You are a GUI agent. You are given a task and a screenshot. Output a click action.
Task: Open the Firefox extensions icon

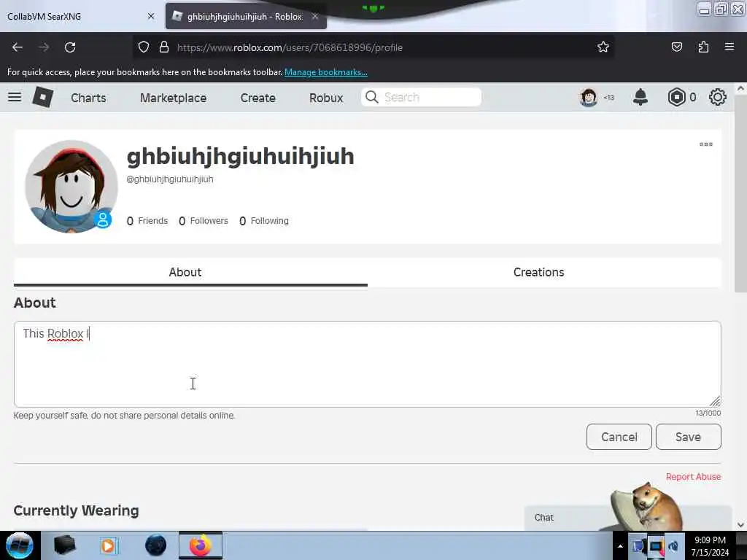click(x=703, y=47)
